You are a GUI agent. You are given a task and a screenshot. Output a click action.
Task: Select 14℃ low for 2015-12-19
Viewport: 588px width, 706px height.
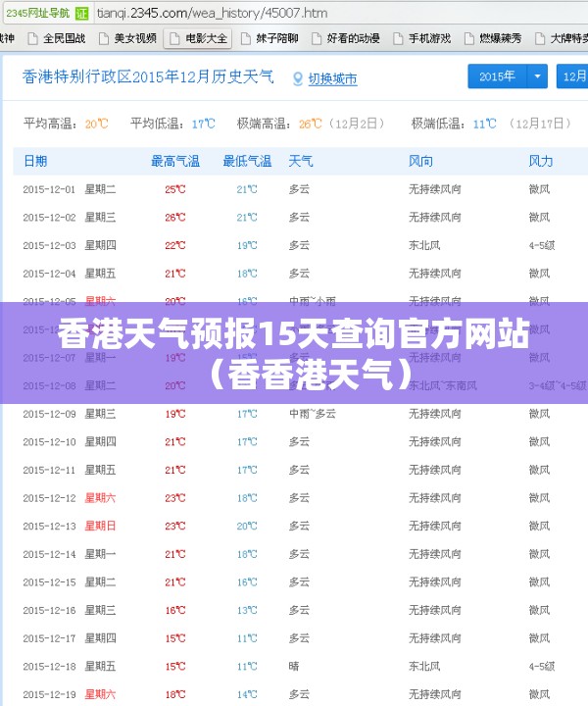pos(247,694)
